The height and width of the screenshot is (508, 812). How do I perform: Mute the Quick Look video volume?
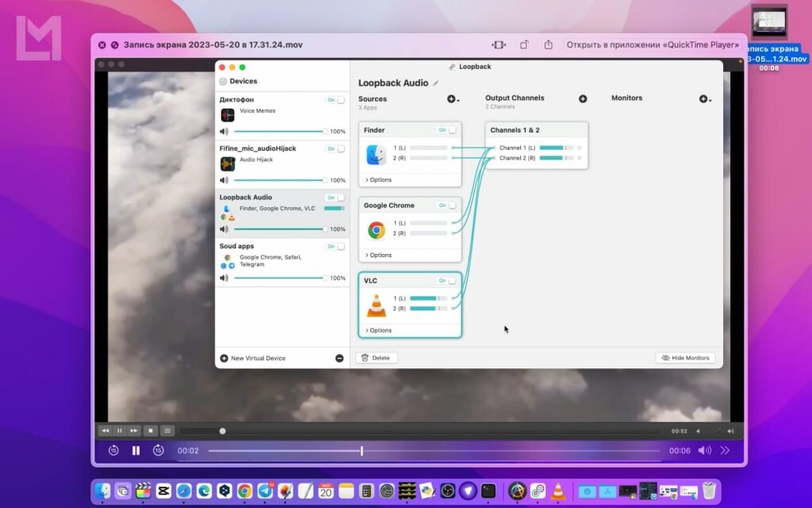[704, 451]
